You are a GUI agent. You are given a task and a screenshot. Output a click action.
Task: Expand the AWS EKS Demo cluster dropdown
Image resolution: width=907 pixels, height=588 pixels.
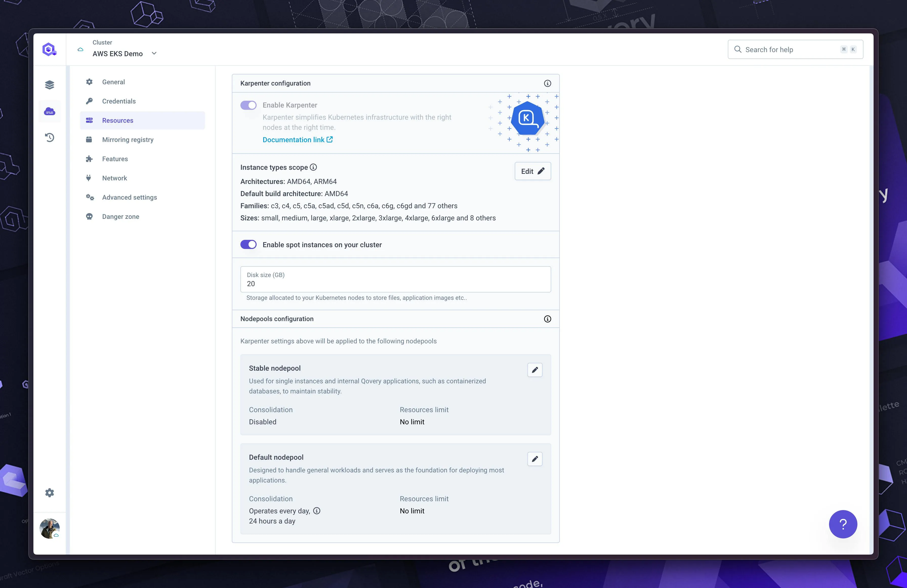tap(154, 53)
